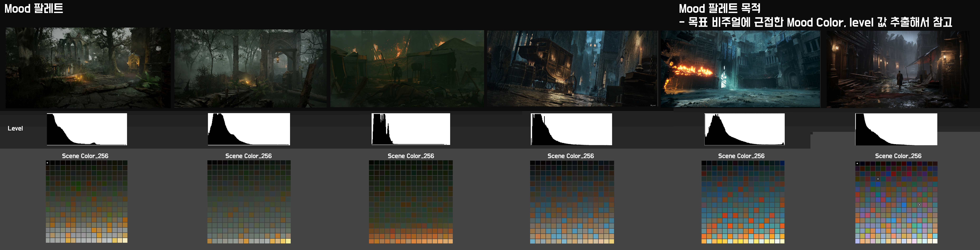Click the Level row label
Screen dimensions: 980x250
(x=15, y=128)
